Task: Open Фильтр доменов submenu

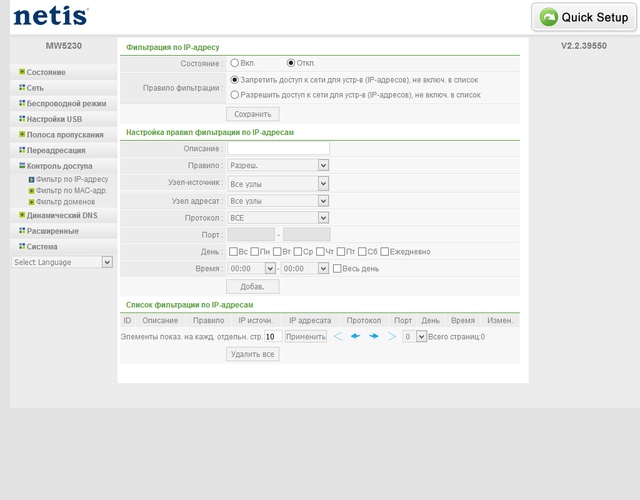Action: pyautogui.click(x=65, y=202)
